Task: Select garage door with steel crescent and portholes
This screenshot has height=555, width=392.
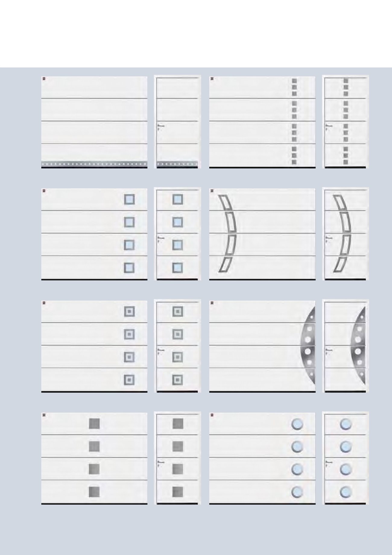Action: pyautogui.click(x=262, y=346)
